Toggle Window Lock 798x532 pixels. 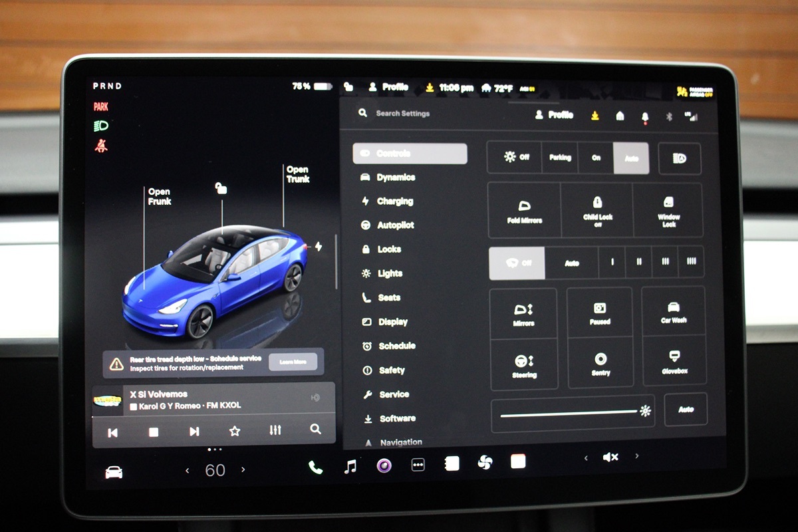coord(668,210)
